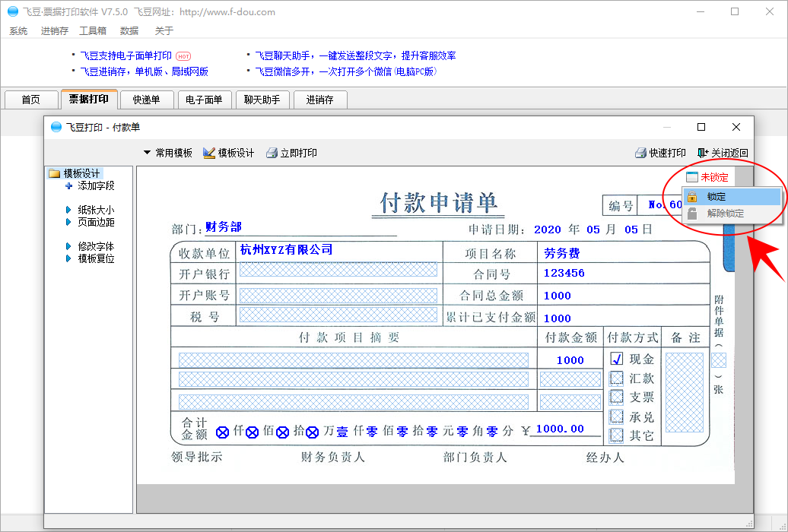Click the grey padlock icon beside 解除锁定
This screenshot has height=532, width=788.
(692, 214)
